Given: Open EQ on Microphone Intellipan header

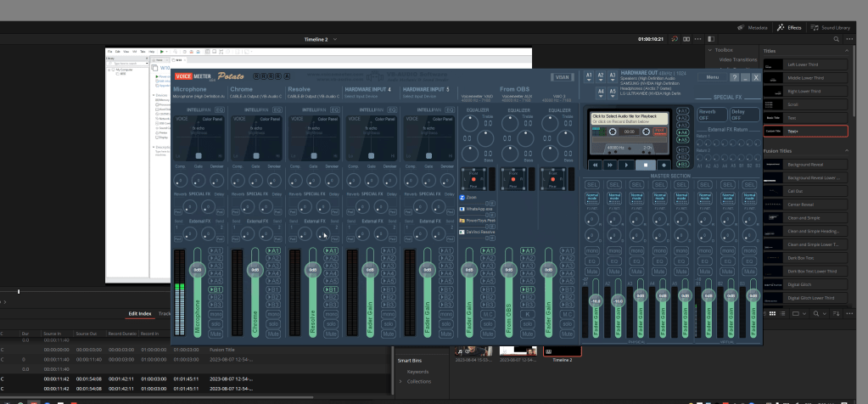Looking at the screenshot, I should (220, 110).
